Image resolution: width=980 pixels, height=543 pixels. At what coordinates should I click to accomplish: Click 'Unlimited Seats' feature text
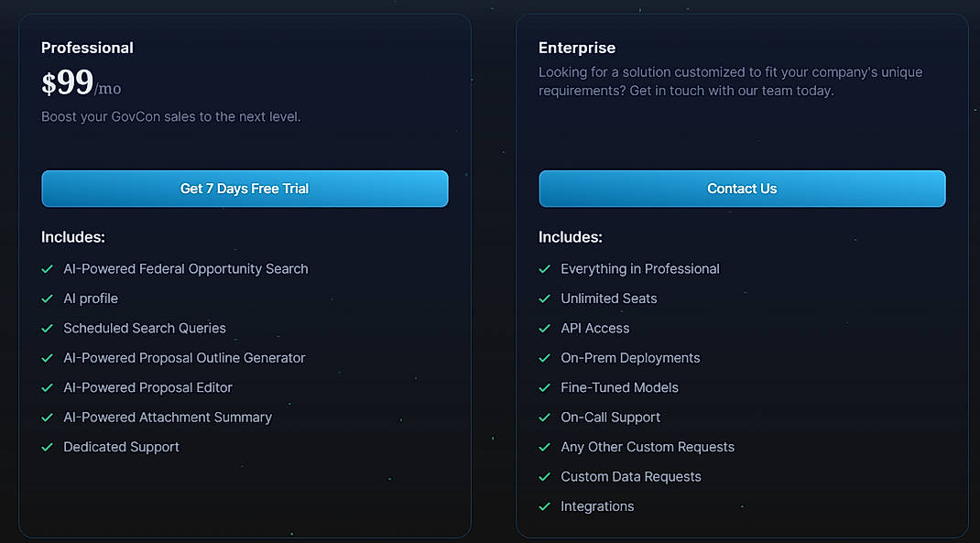click(x=609, y=299)
